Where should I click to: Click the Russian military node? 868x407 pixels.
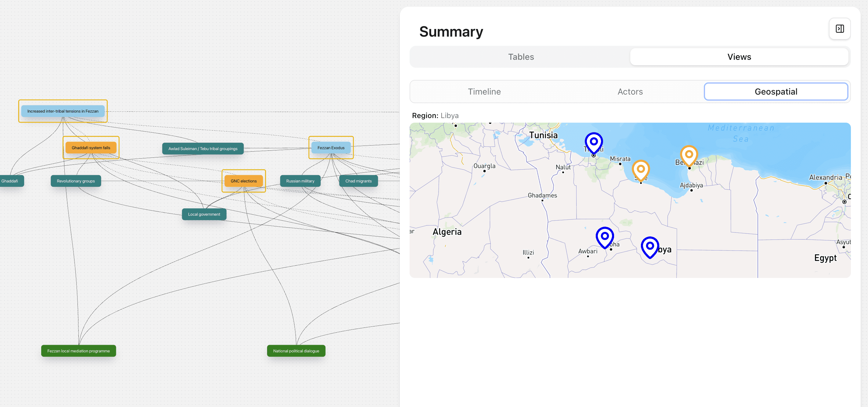point(300,181)
